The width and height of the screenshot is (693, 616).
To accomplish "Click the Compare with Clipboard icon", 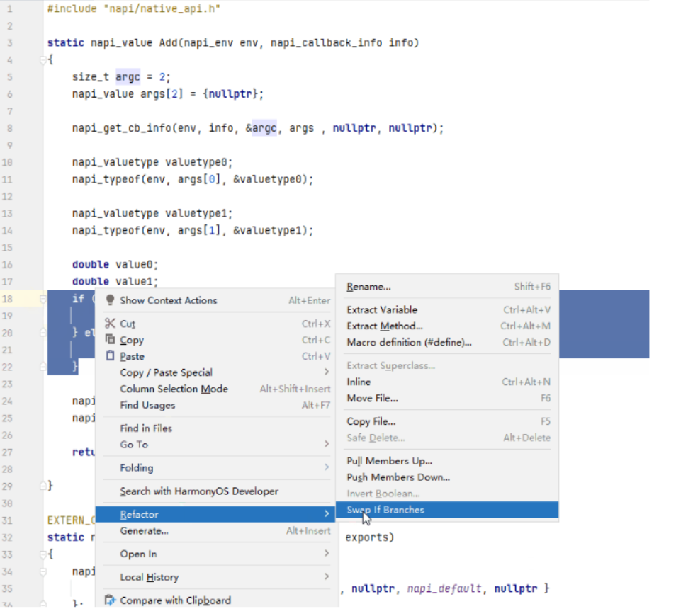I will pyautogui.click(x=110, y=600).
